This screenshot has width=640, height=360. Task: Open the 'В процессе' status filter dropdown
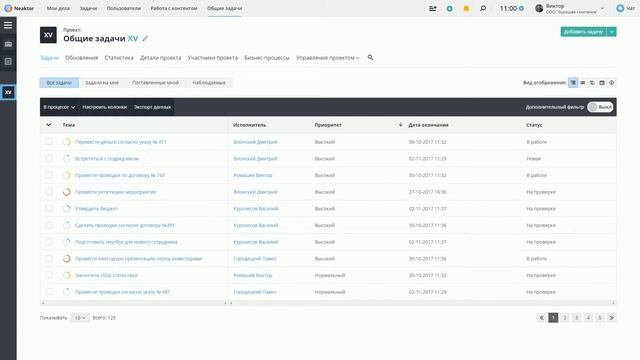pyautogui.click(x=59, y=107)
